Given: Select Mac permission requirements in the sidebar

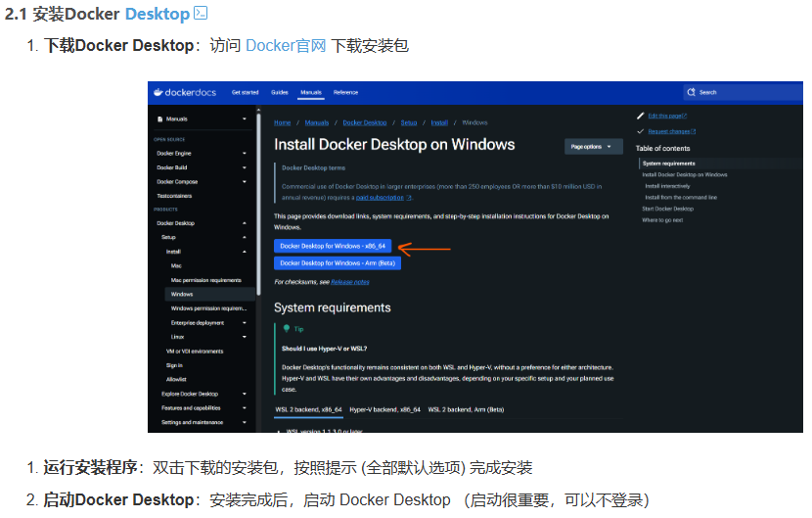Looking at the screenshot, I should pos(206,280).
